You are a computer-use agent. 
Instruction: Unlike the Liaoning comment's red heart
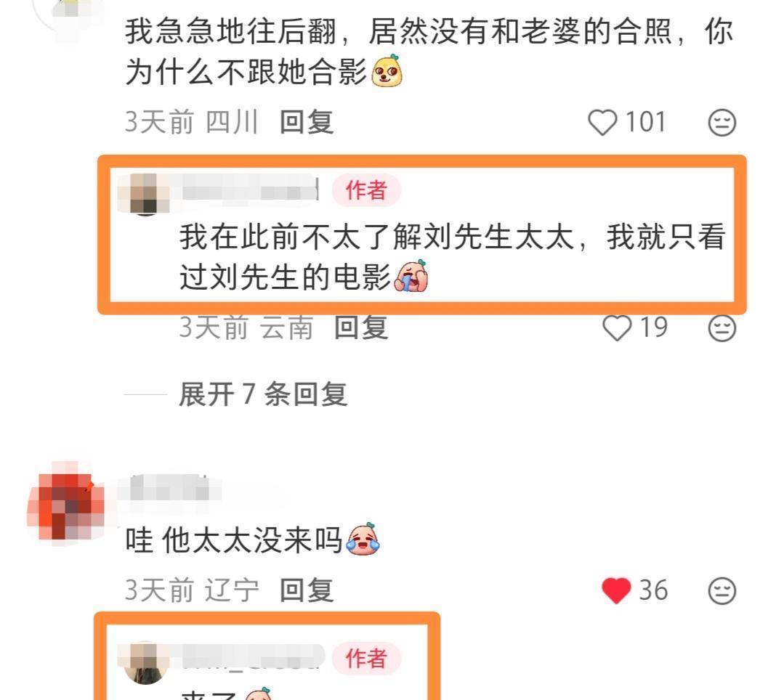point(616,590)
